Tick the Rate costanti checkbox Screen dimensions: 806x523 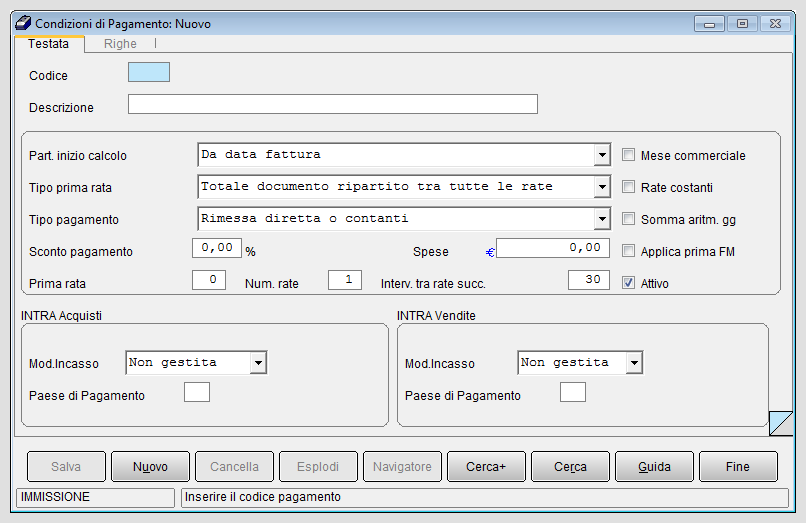(x=628, y=187)
